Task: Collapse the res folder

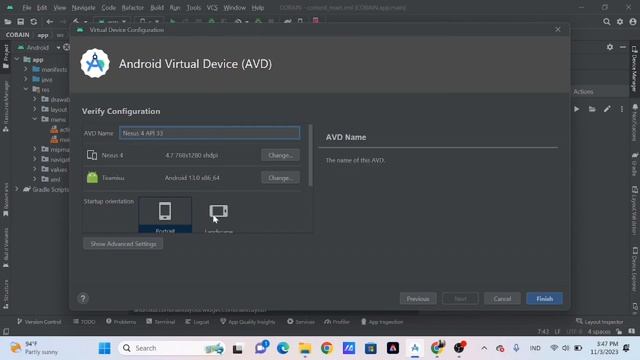Action: coord(26,89)
